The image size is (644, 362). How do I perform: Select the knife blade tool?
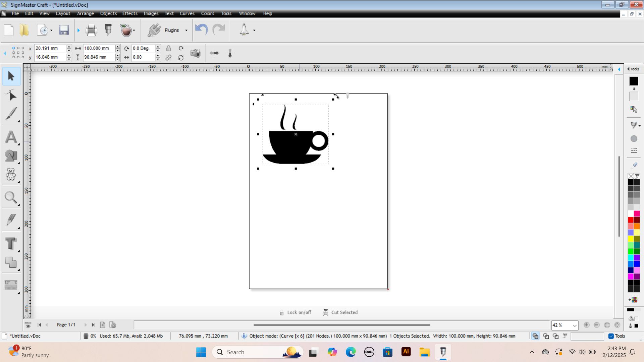click(11, 220)
